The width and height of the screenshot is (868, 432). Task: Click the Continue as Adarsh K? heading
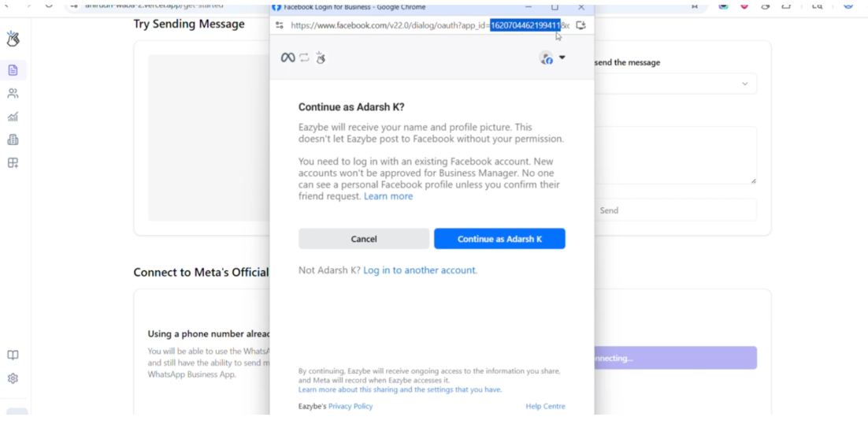[x=351, y=107]
